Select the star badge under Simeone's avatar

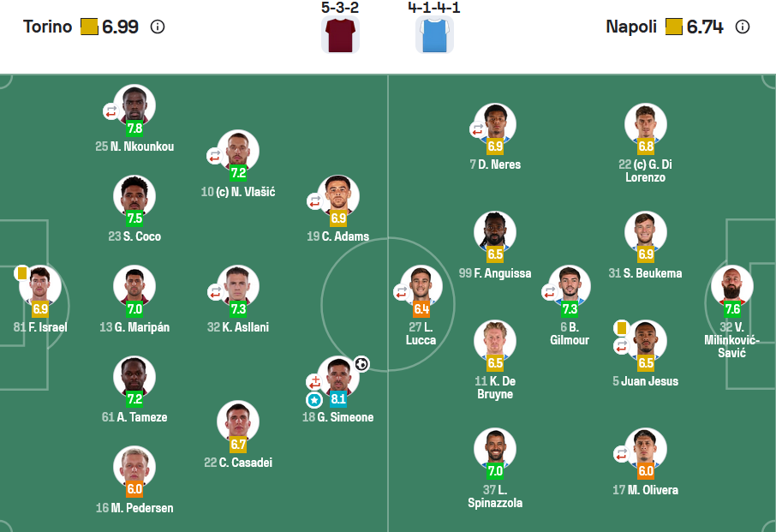tap(314, 400)
